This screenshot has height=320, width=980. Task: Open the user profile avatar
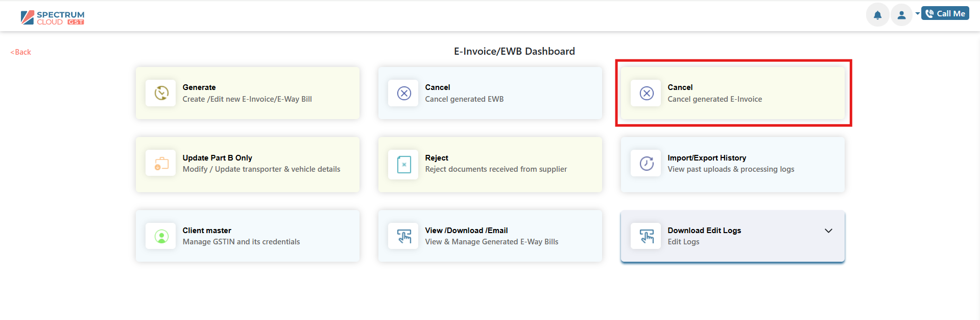coord(901,15)
